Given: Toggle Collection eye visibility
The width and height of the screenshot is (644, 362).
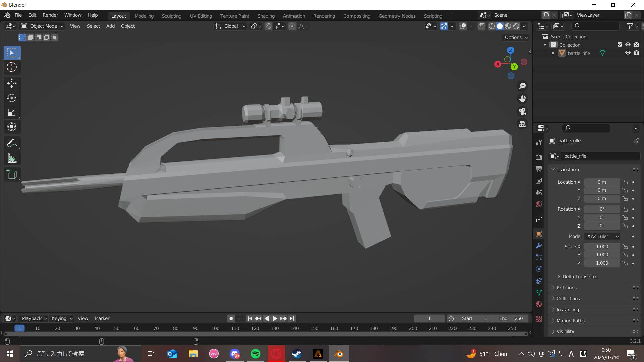Looking at the screenshot, I should coord(628,45).
